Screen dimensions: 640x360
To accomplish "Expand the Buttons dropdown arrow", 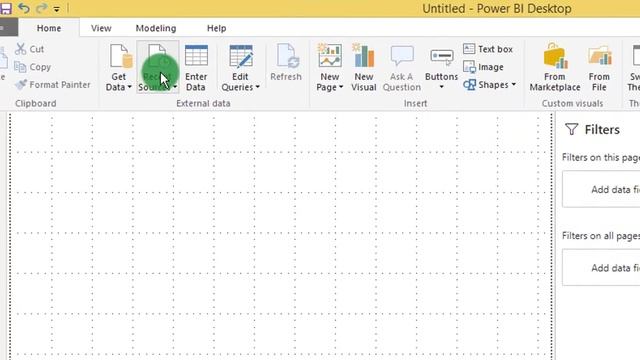I will point(441,87).
